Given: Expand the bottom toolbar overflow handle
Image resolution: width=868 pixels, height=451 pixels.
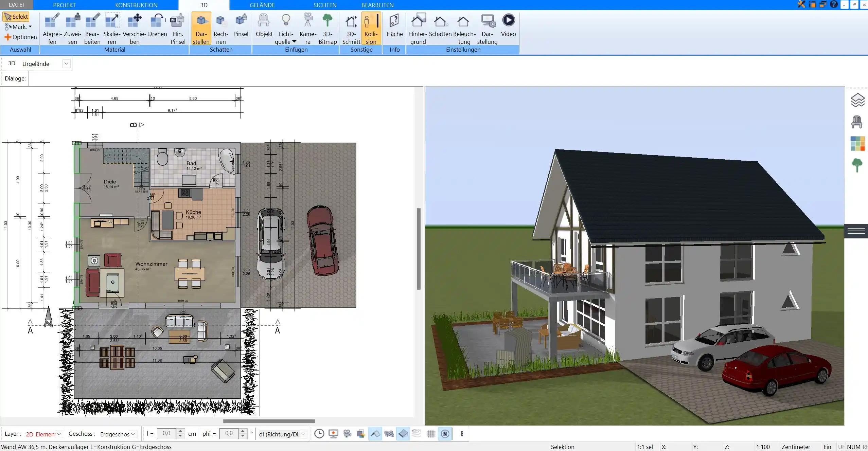Looking at the screenshot, I should (462, 434).
